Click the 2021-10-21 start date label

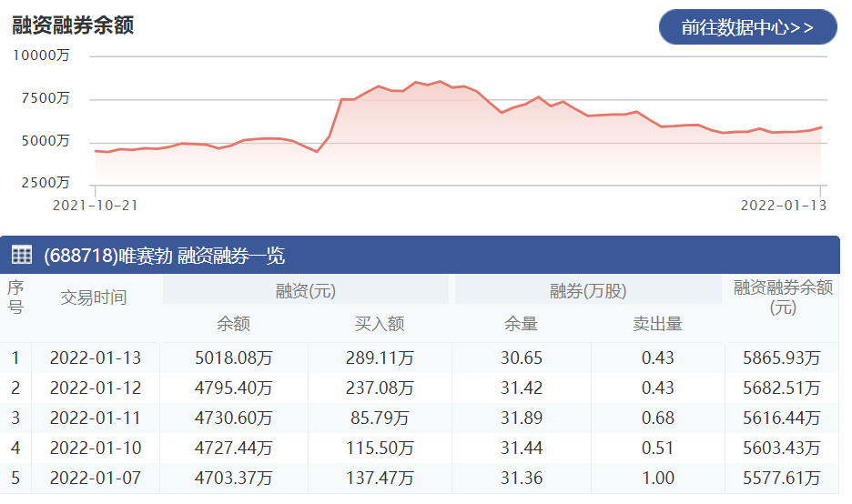[x=95, y=206]
